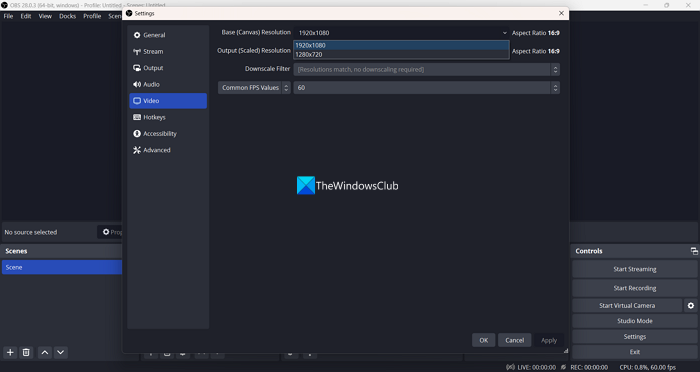Remove scene using the trash icon
Screen dimensions: 700x372
[x=26, y=352]
